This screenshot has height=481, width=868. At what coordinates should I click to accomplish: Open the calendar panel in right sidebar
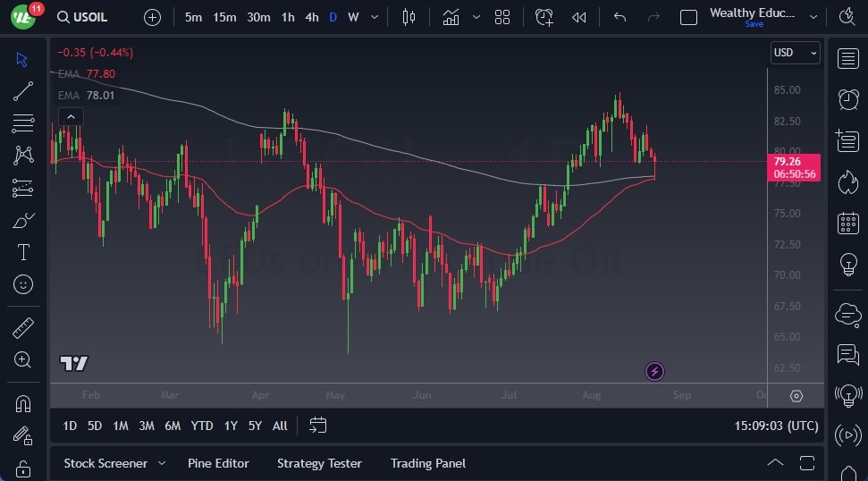(847, 224)
